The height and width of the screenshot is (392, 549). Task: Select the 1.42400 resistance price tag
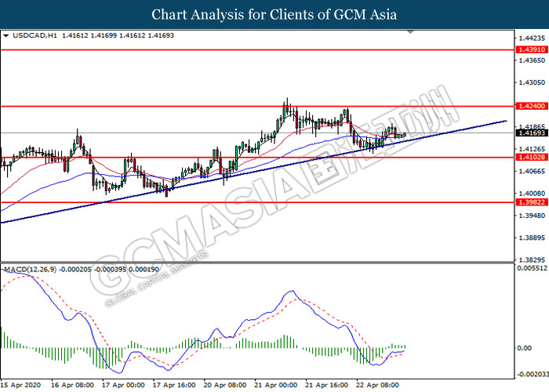tap(527, 106)
